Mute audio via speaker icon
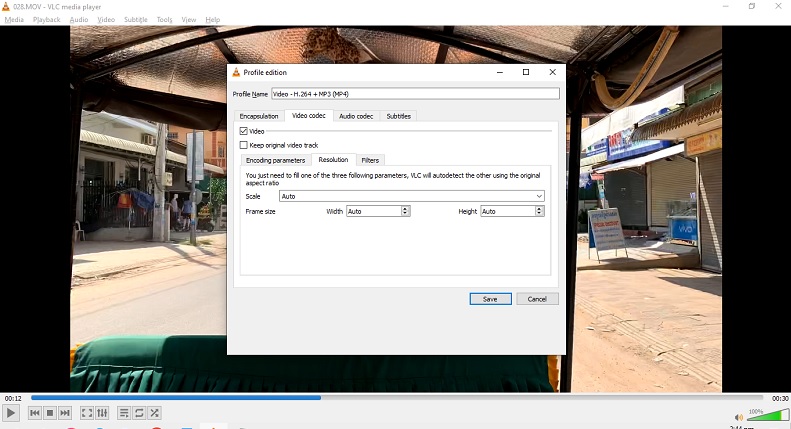The image size is (791, 429). pos(739,417)
